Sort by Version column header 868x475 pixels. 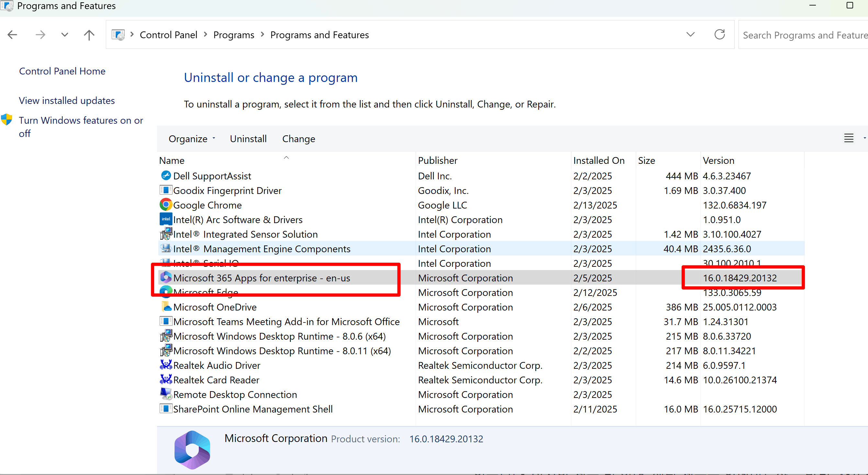[x=752, y=160]
